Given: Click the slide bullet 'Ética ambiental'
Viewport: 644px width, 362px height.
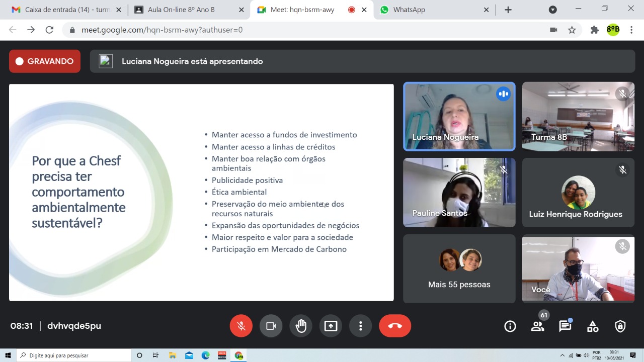Looking at the screenshot, I should [x=239, y=192].
